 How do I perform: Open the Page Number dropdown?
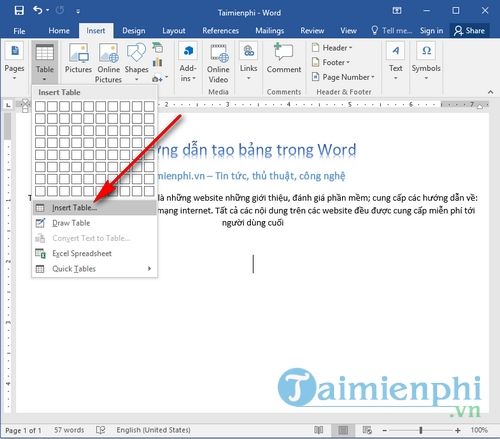[x=343, y=77]
